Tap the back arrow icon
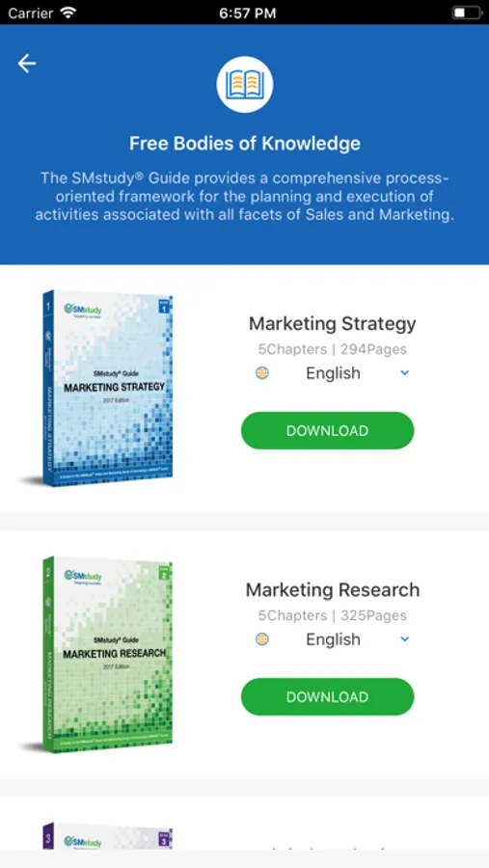 point(27,65)
